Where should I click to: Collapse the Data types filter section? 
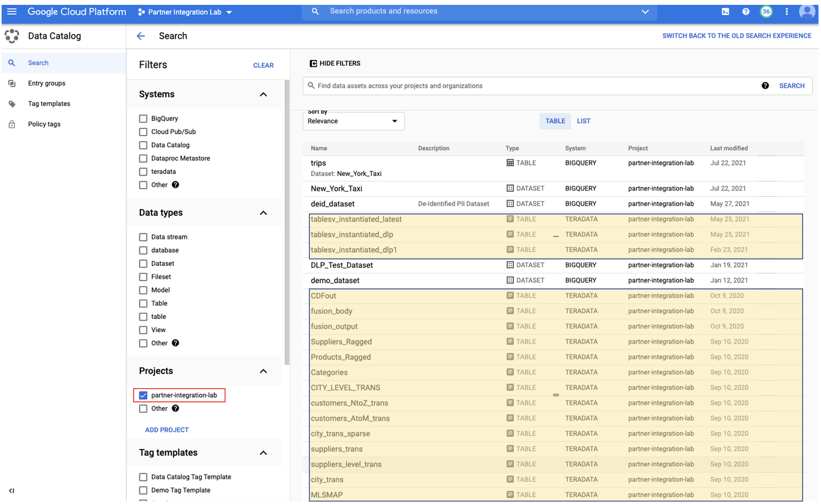tap(264, 212)
